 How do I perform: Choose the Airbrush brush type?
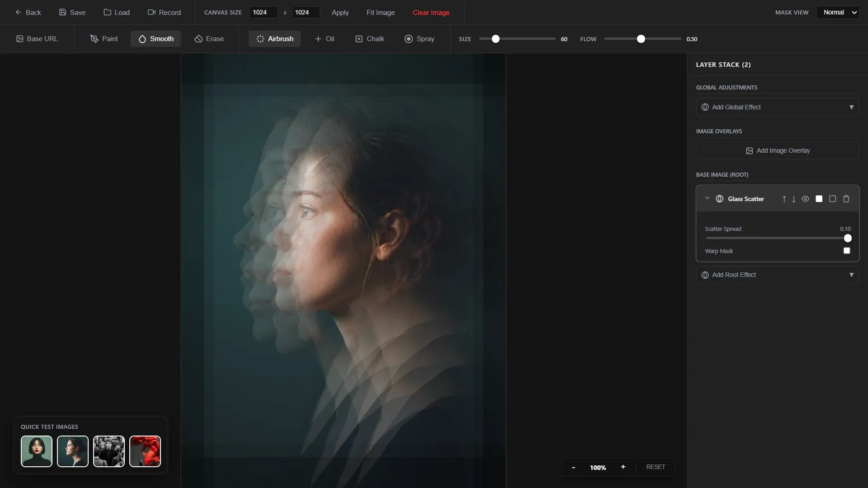pyautogui.click(x=274, y=39)
